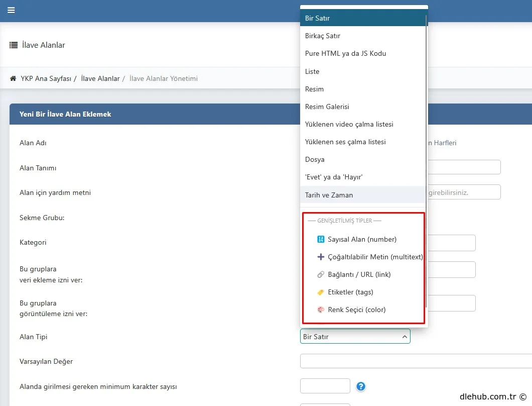Collapse the Alan Tipi dropdown
The image size is (532, 406).
click(405, 337)
